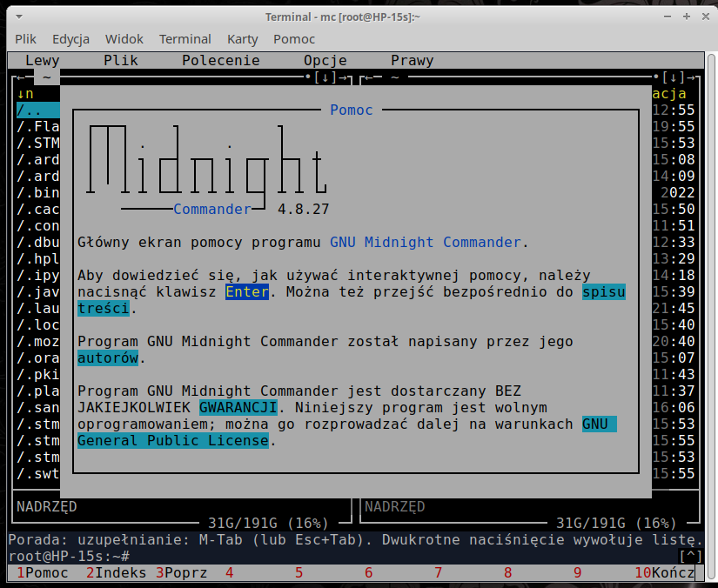Select the /.ora directory row

(38, 357)
